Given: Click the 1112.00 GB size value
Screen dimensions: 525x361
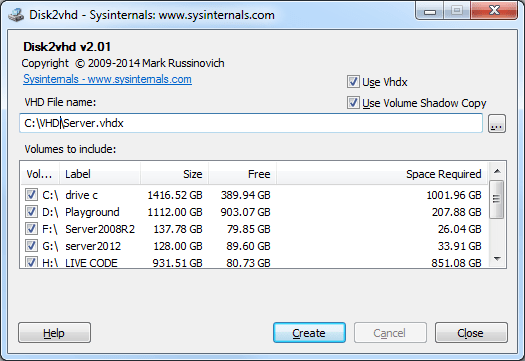Looking at the screenshot, I should [x=175, y=212].
